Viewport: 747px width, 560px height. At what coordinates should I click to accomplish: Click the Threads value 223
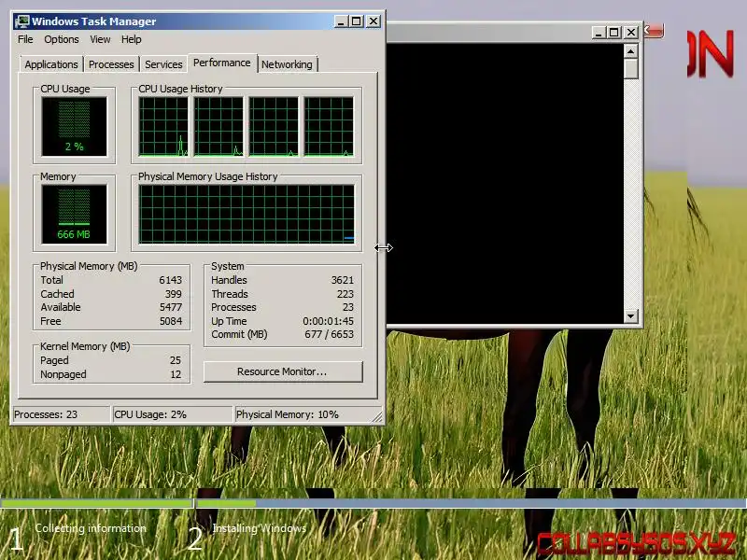click(345, 294)
